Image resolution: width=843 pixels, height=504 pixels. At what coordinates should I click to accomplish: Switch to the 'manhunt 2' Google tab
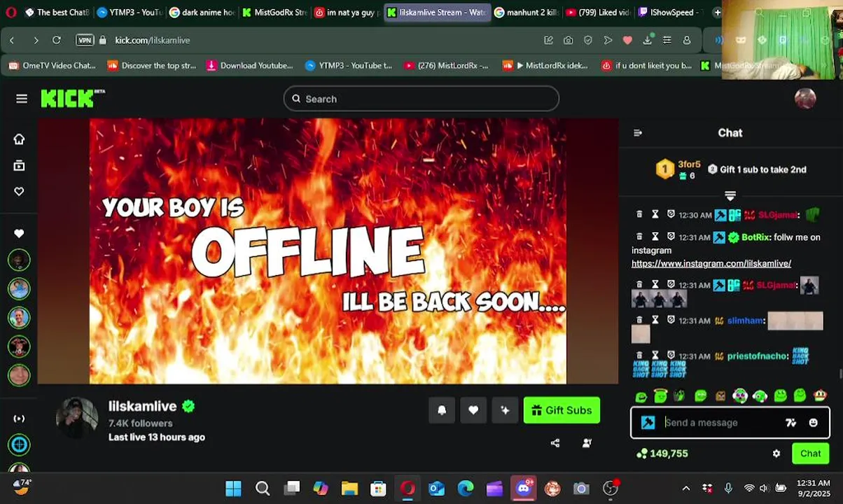pos(525,12)
